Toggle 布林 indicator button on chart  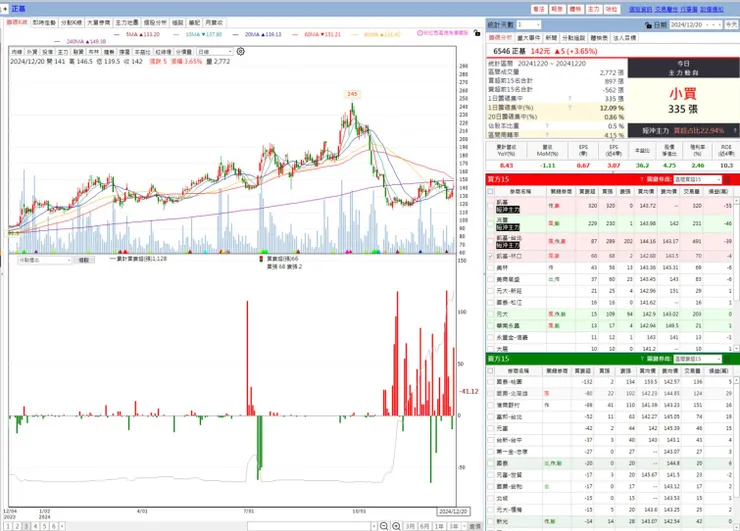pyautogui.click(x=93, y=51)
